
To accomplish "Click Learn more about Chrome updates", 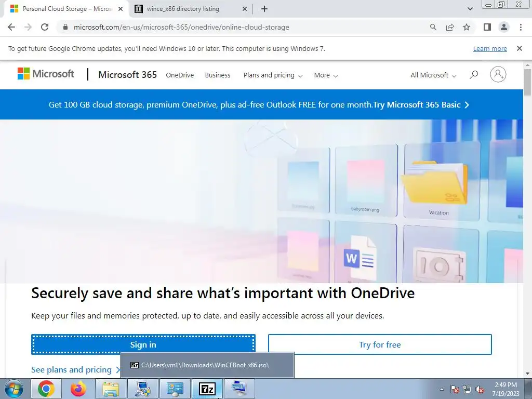I will coord(490,48).
